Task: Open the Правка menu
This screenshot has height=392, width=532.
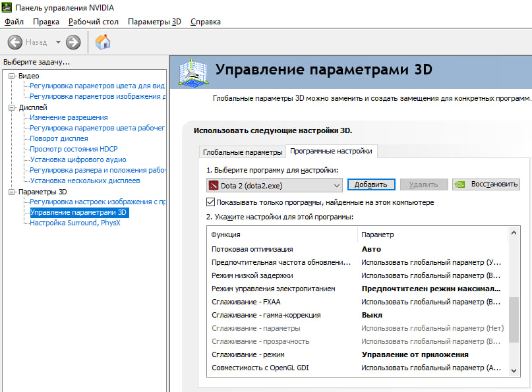Action: click(46, 22)
